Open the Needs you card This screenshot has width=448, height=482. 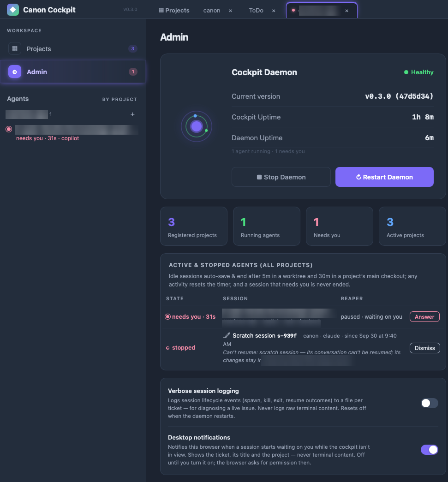[340, 226]
